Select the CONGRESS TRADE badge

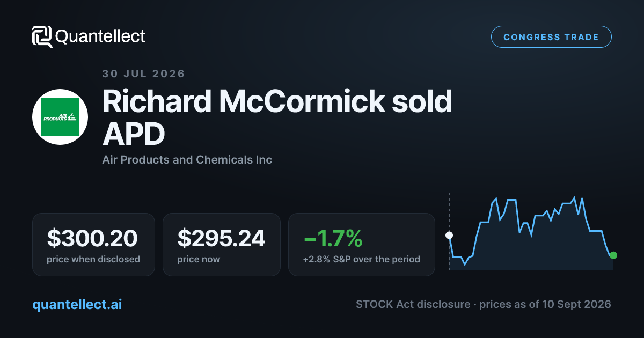[x=551, y=37]
